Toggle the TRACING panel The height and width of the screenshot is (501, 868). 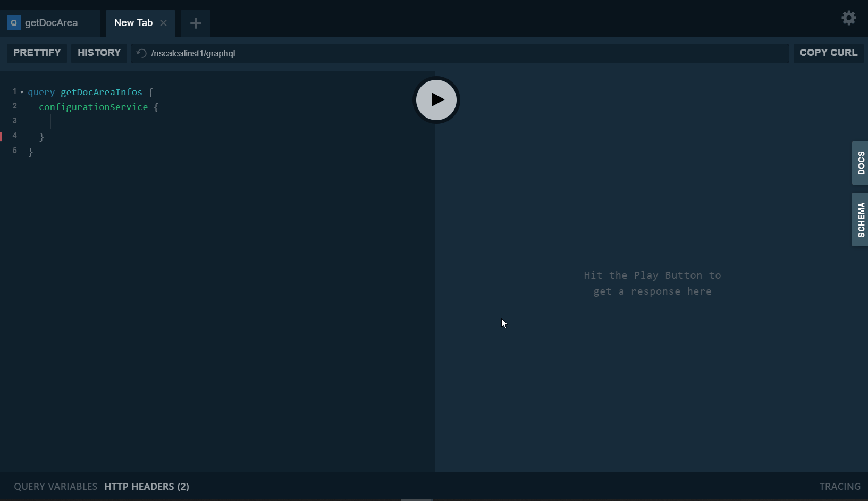(839, 486)
